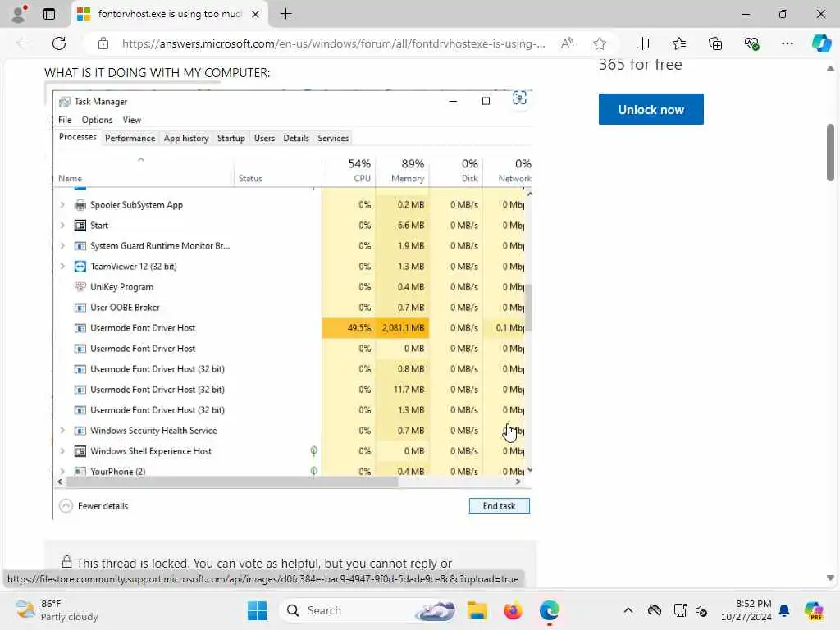Click the muted volume tray icon
The width and height of the screenshot is (840, 630).
(701, 610)
